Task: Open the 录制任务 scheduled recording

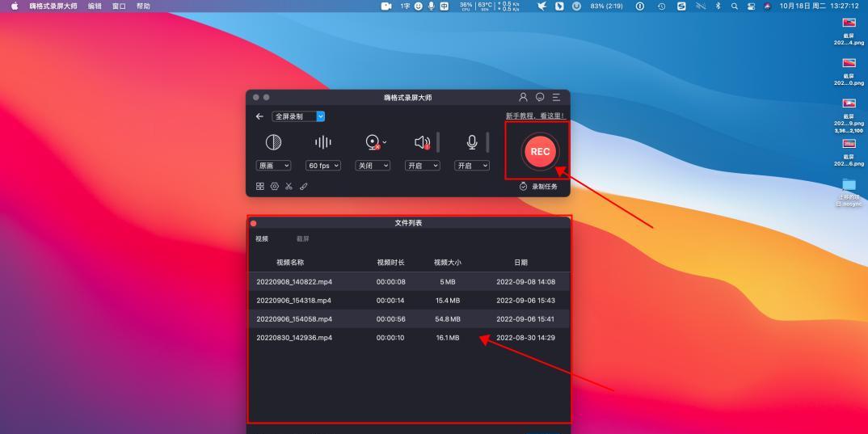Action: click(538, 187)
